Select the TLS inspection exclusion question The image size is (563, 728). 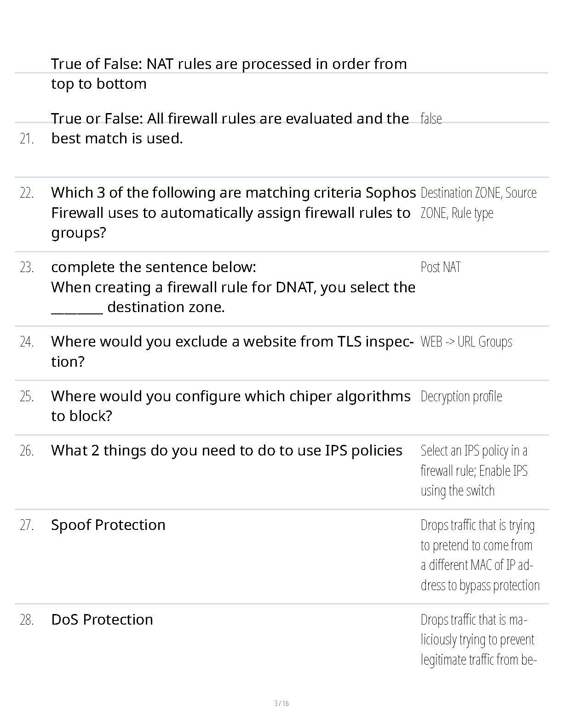pyautogui.click(x=233, y=351)
